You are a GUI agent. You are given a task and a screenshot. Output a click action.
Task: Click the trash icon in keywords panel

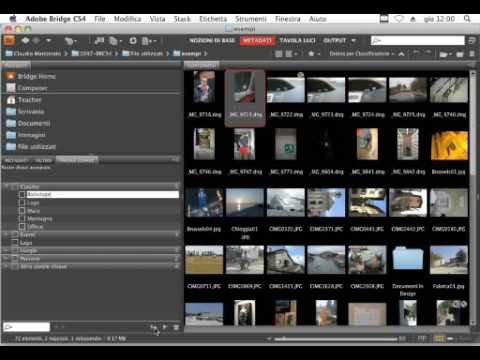tap(176, 327)
